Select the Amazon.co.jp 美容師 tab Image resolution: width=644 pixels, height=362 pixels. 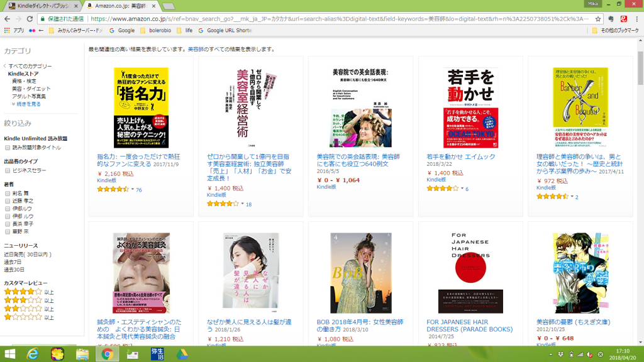click(x=120, y=6)
